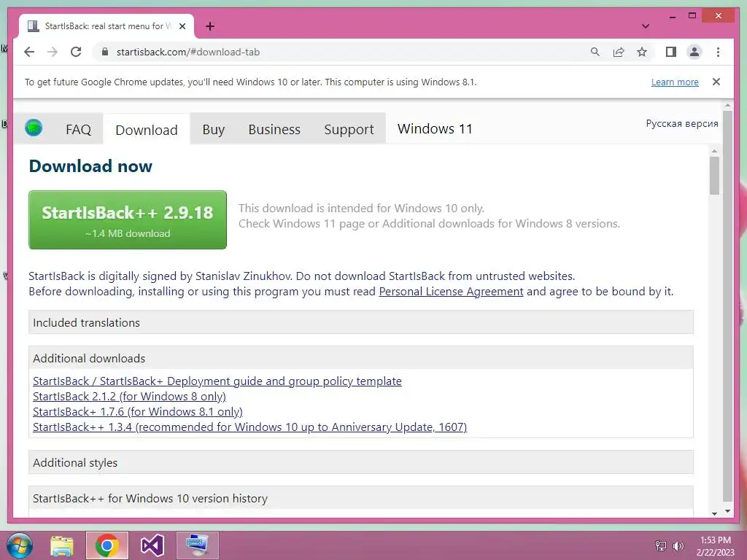The width and height of the screenshot is (747, 560).
Task: Bookmark this page with the star icon
Action: 642,52
